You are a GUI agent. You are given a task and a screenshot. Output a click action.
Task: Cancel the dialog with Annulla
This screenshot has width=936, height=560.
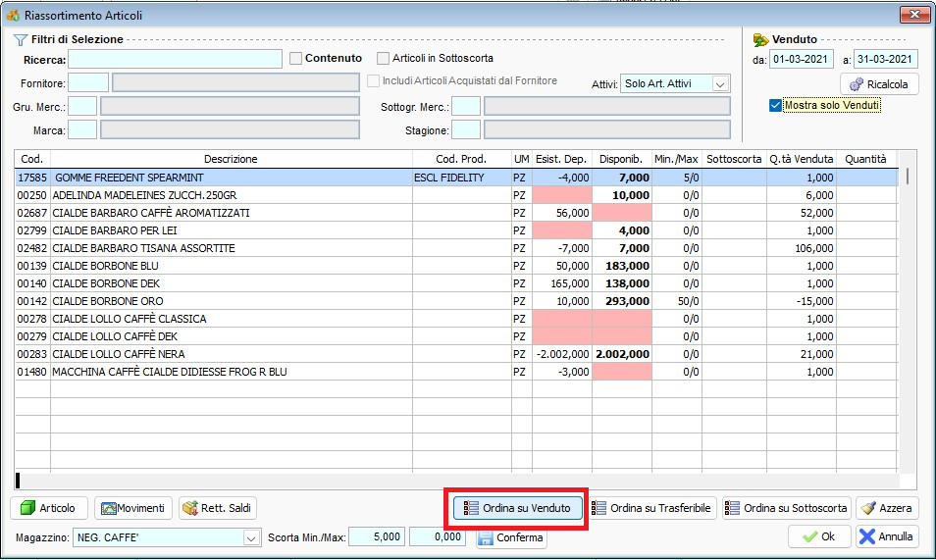(887, 537)
